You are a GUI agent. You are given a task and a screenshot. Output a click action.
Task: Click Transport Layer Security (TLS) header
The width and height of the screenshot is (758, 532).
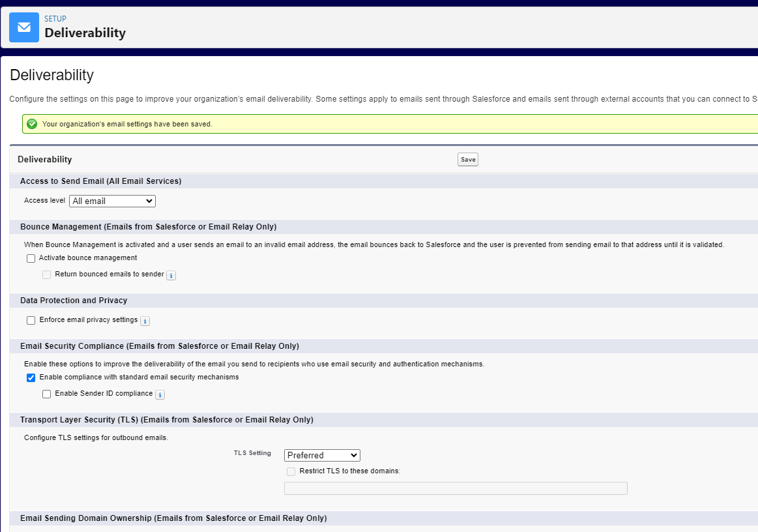(167, 420)
